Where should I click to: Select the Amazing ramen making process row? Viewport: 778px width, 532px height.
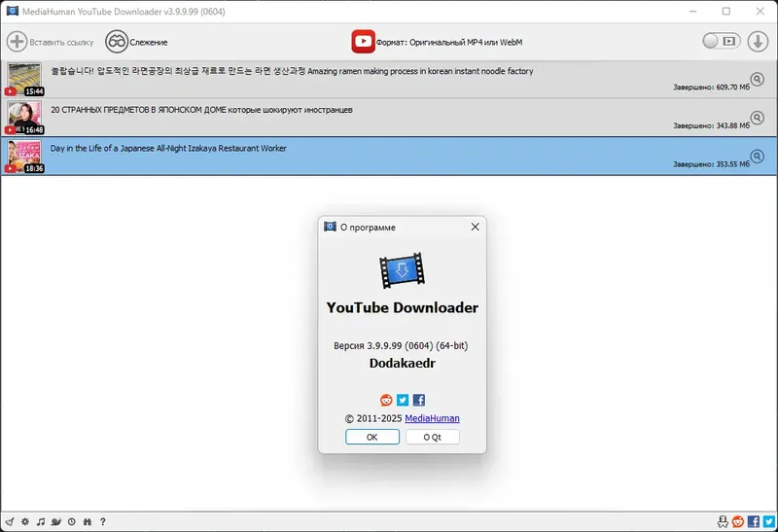pos(389,79)
